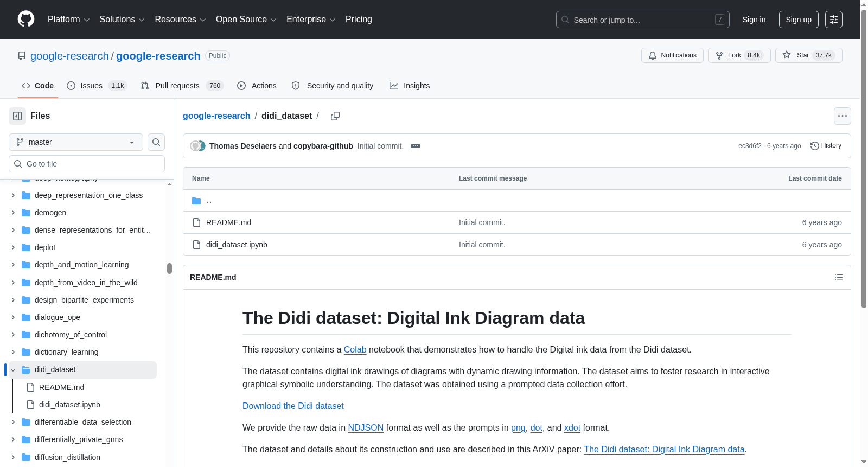Screen dimensions: 868x467
Task: Click the repository icon beside google-research
Action: (x=22, y=56)
